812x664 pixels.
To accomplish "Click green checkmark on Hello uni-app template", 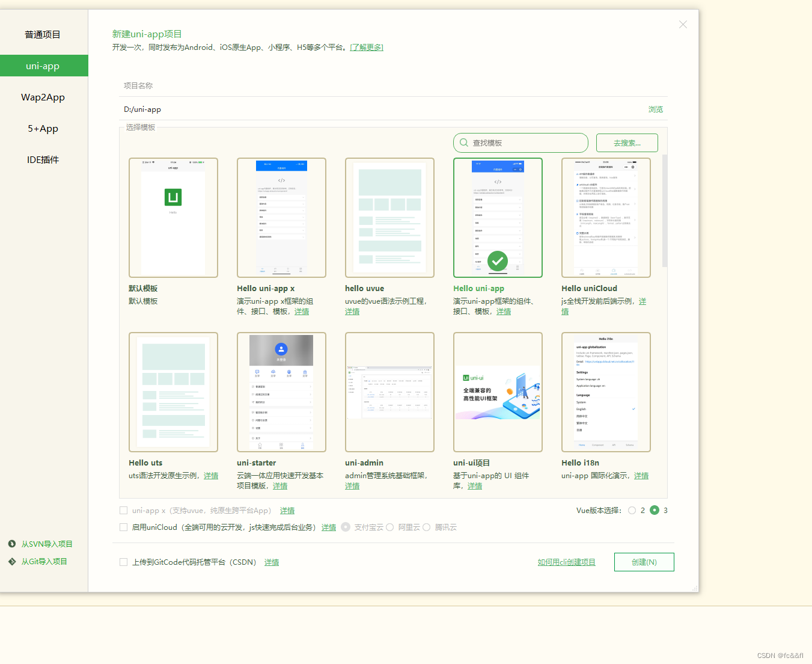I will 497,261.
